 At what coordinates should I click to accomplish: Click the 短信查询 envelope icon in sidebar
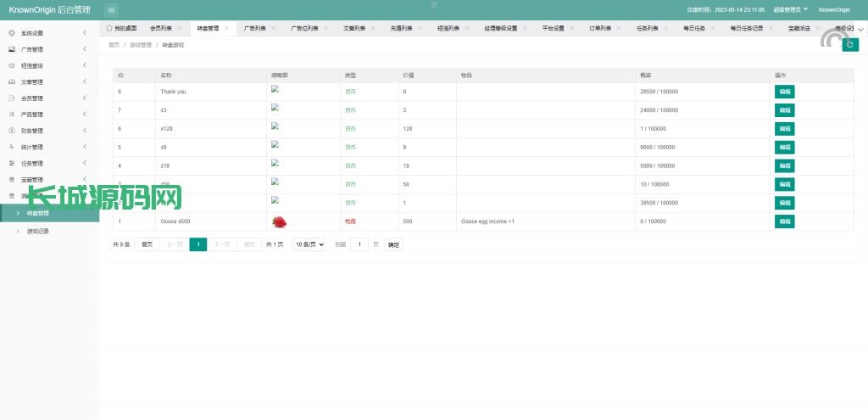point(12,65)
